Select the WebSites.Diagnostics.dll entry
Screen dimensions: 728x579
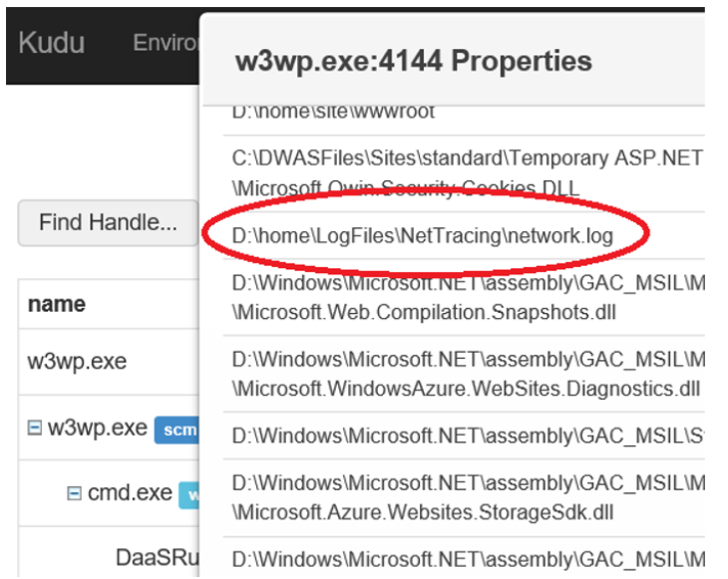467,372
